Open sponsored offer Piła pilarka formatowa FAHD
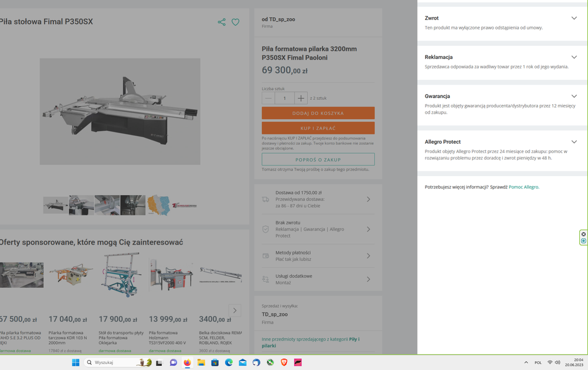This screenshot has width=588, height=370. click(21, 303)
